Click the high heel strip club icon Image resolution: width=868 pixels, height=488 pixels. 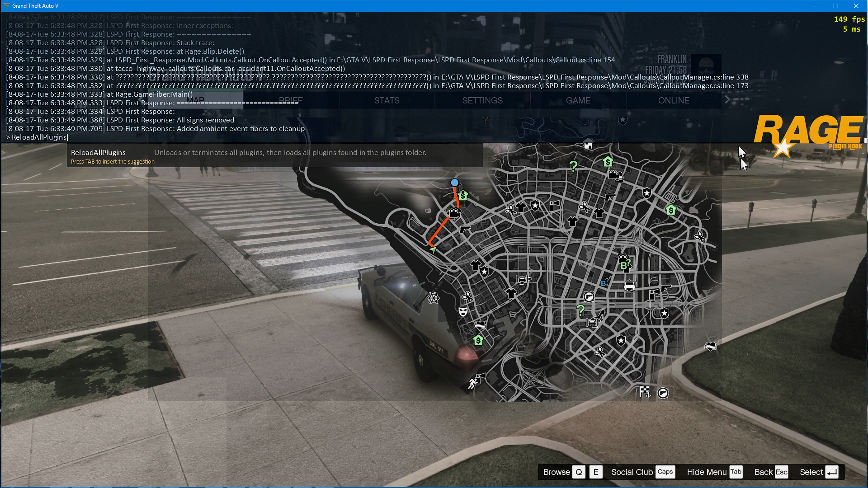tap(601, 314)
